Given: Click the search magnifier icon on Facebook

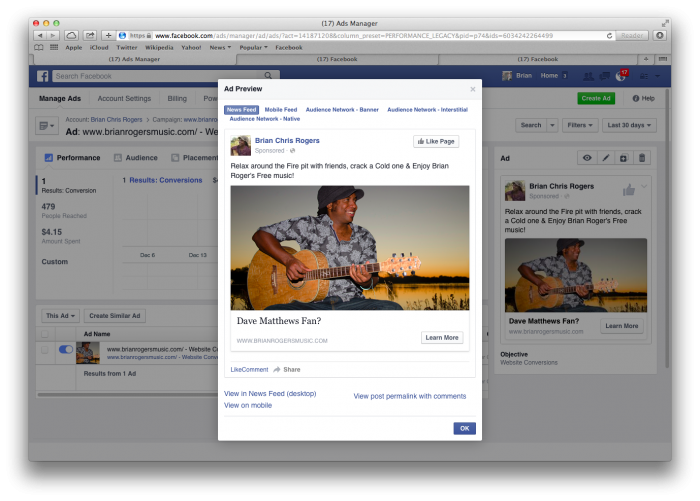Looking at the screenshot, I should [268, 76].
